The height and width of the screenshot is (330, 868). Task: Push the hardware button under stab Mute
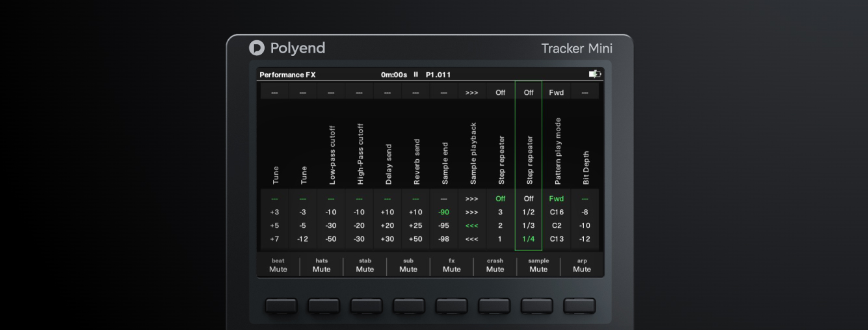point(367,306)
